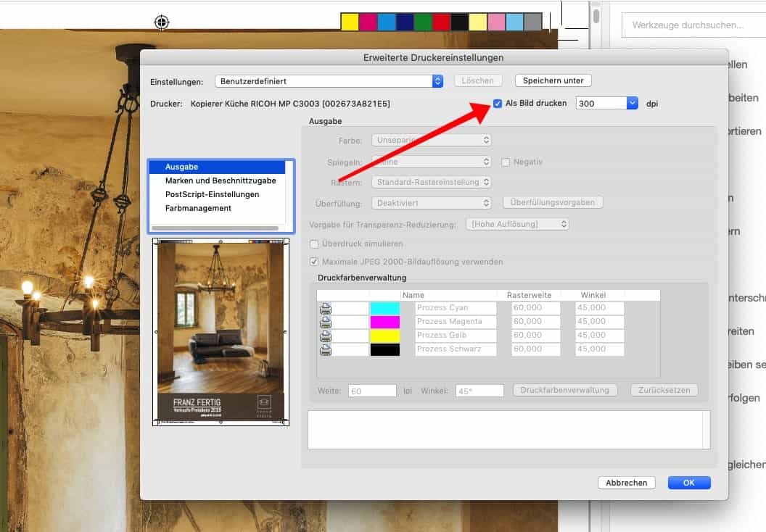The width and height of the screenshot is (766, 532).
Task: Click the registration mark above the page
Action: point(162,22)
